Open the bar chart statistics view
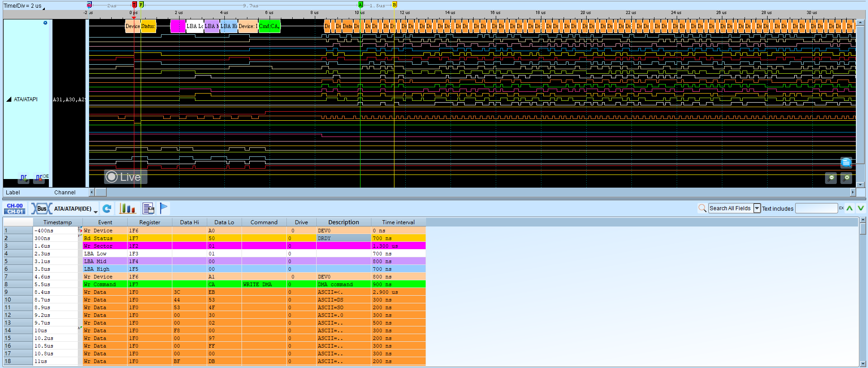This screenshot has width=868, height=368. (x=127, y=208)
